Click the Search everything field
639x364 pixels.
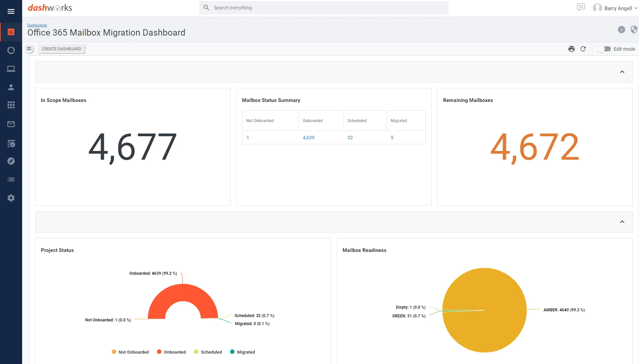324,8
